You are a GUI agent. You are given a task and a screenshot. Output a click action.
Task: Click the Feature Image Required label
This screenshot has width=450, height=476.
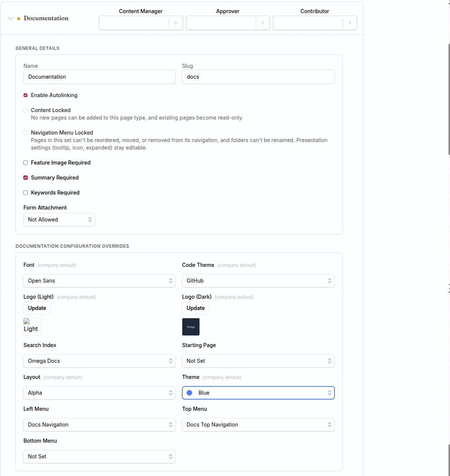(61, 163)
